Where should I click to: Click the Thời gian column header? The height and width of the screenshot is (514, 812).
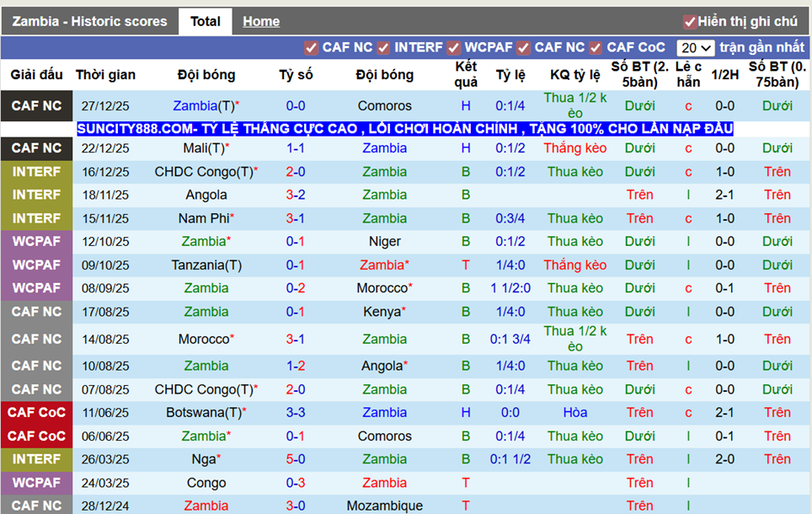click(105, 75)
